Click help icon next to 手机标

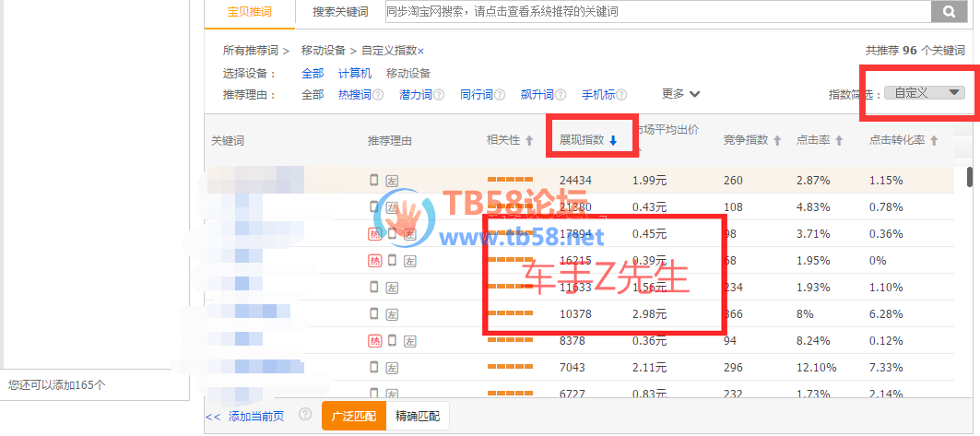(x=622, y=95)
